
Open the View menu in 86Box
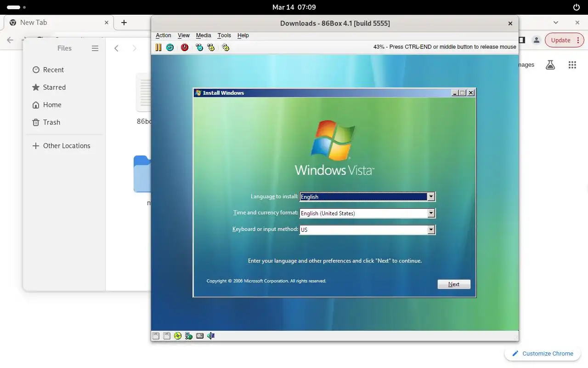pos(183,35)
